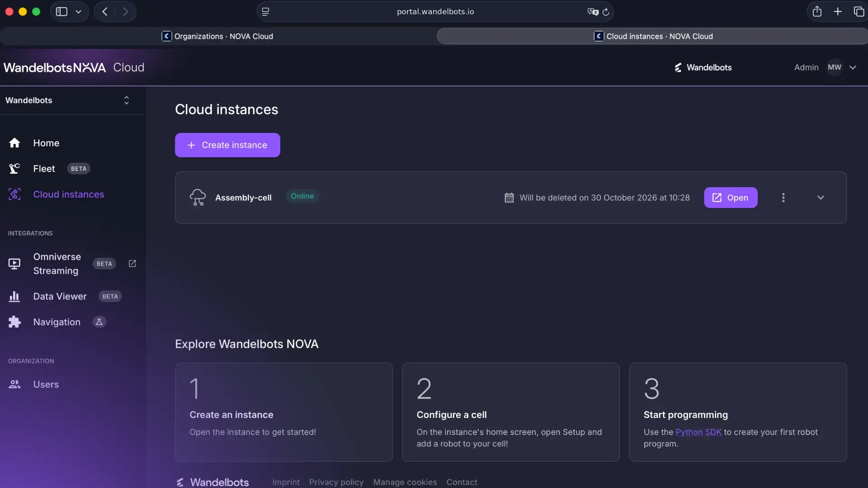Open the Admin MW account dropdown chevron
868x488 pixels.
pyautogui.click(x=853, y=67)
